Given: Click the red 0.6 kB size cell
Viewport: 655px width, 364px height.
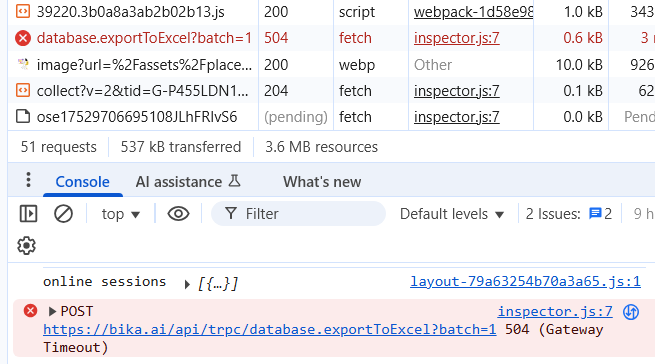Looking at the screenshot, I should (571, 38).
